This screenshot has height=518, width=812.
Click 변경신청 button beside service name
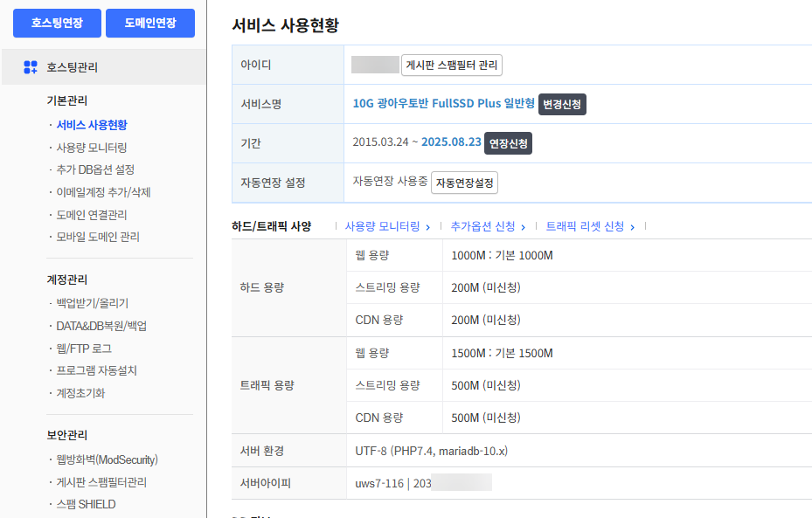[562, 104]
